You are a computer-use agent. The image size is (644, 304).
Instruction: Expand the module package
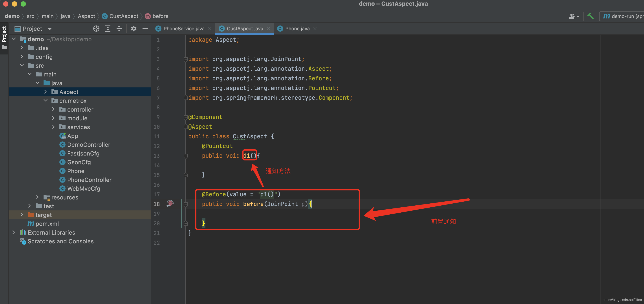pos(53,118)
